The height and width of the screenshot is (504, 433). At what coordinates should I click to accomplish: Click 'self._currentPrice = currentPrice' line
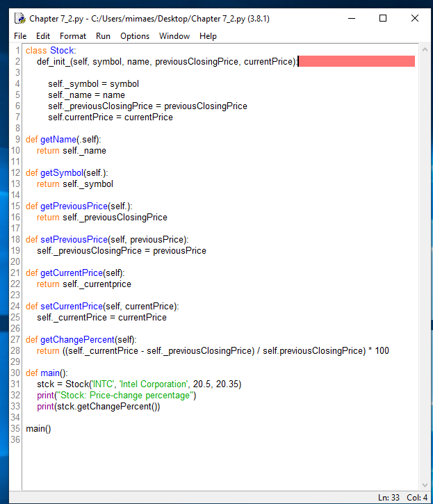(101, 318)
